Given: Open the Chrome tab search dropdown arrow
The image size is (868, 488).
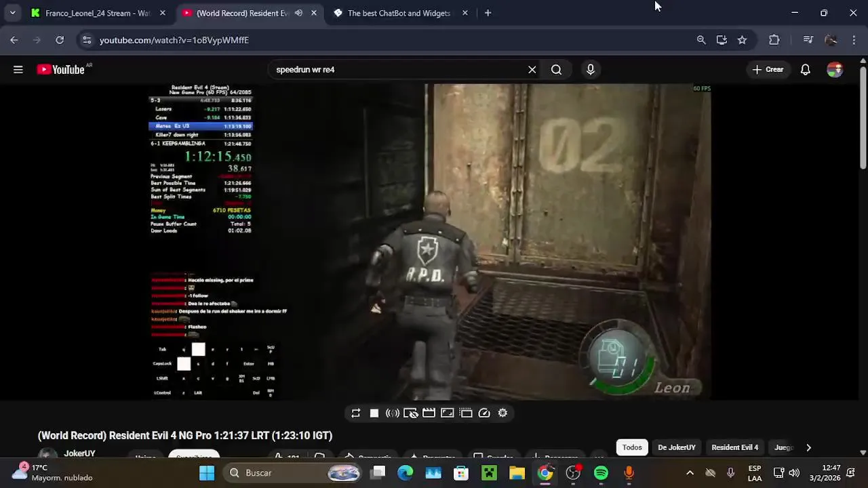Looking at the screenshot, I should [12, 13].
